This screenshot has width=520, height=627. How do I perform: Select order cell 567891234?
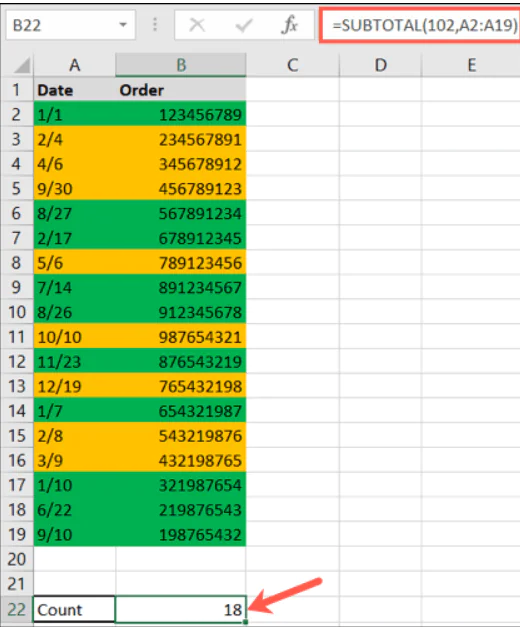click(x=181, y=213)
